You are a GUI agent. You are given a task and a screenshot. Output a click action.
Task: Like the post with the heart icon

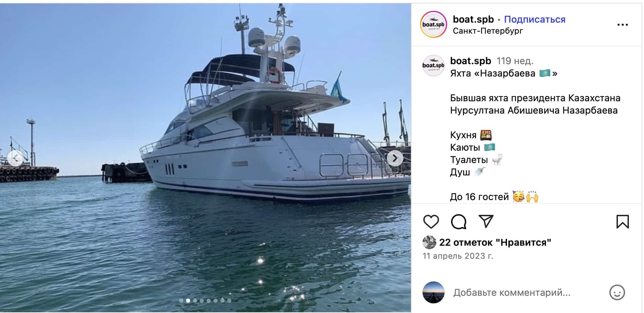[431, 222]
